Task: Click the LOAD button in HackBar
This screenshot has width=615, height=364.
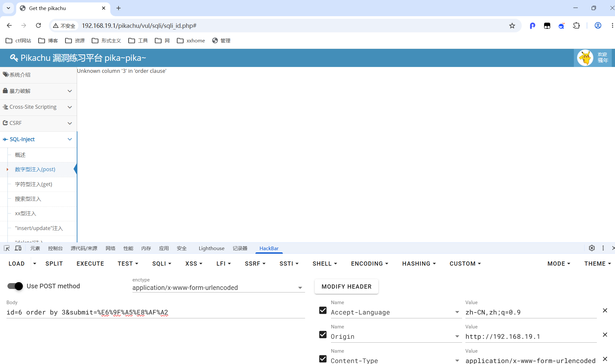Action: pos(17,264)
